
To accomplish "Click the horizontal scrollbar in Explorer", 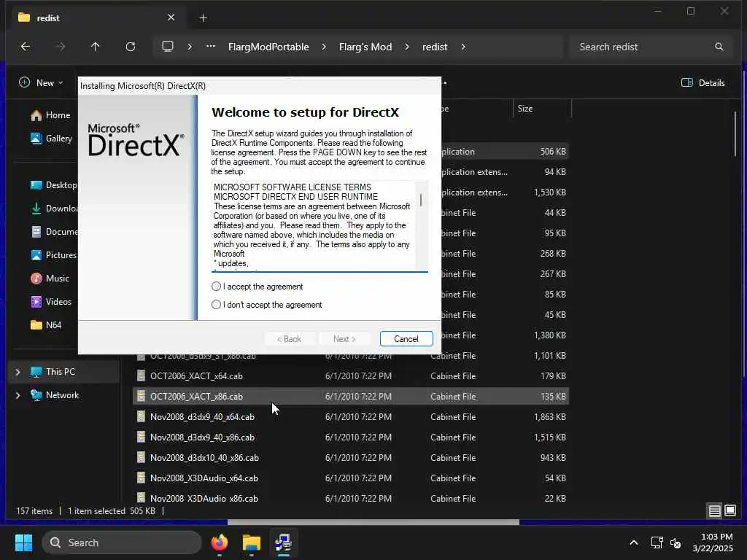I will click(x=373, y=522).
